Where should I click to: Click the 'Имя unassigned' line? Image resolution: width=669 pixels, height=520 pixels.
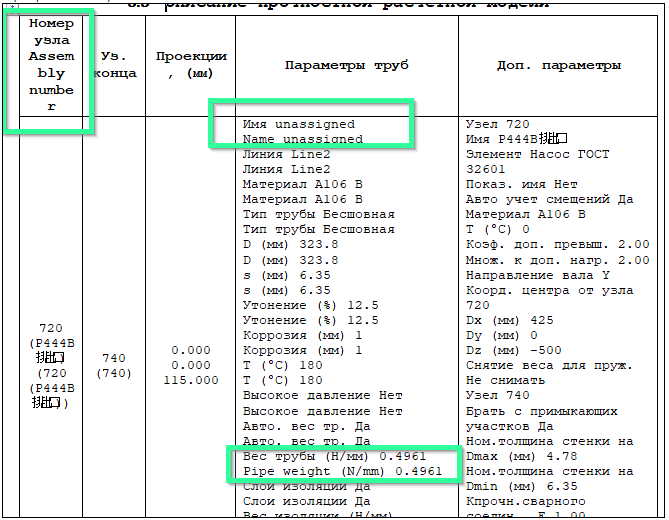tap(298, 125)
